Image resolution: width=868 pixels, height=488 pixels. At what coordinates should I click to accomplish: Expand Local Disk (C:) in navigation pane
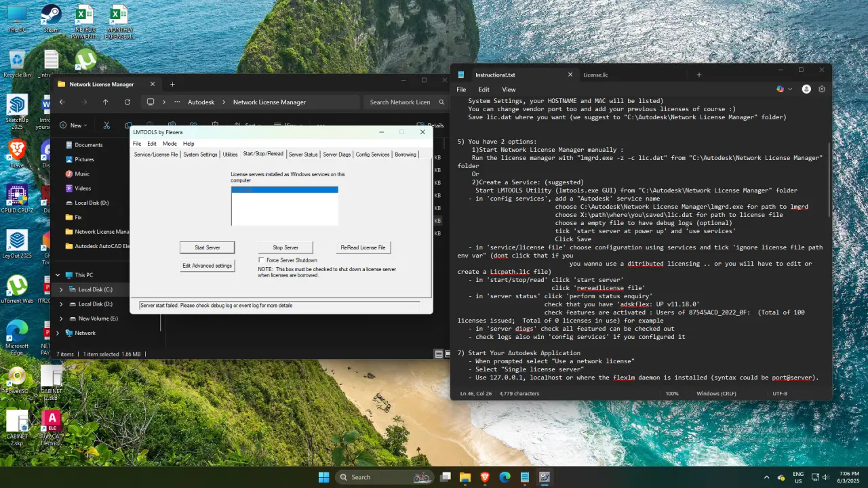[x=61, y=289]
